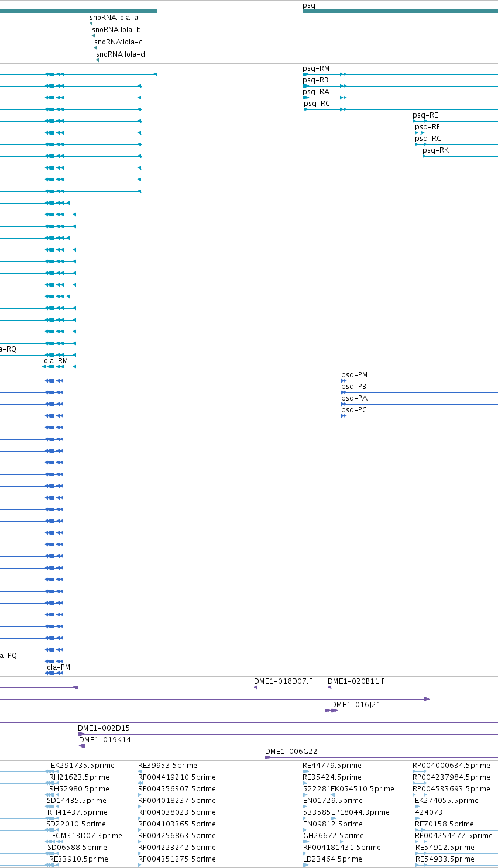
Task: Select the DME1-020B11.F clone label
Action: pos(356,681)
